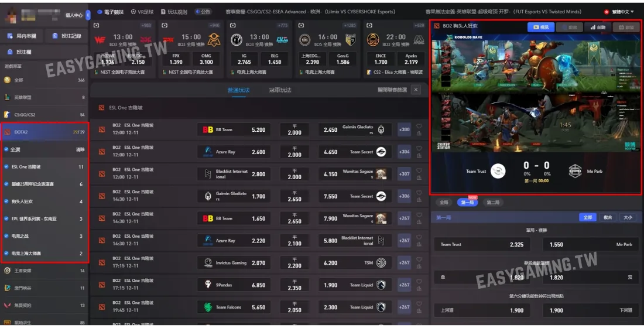Select BB Team odds 5.200

(234, 129)
